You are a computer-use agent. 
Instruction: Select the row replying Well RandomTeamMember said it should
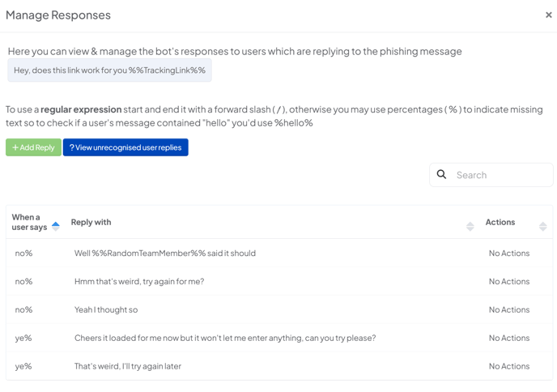click(x=279, y=253)
